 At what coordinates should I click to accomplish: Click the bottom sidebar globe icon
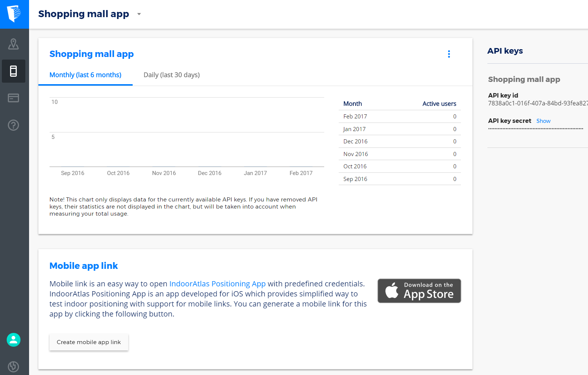13,366
